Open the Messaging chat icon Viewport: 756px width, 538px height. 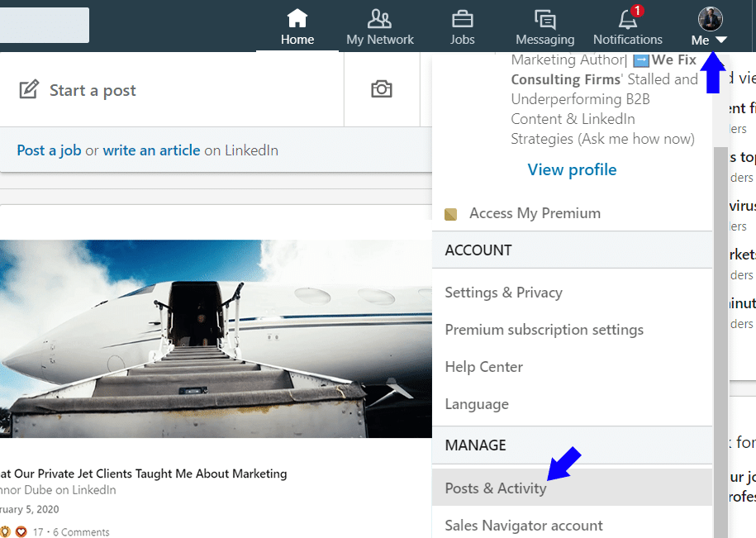pyautogui.click(x=544, y=19)
